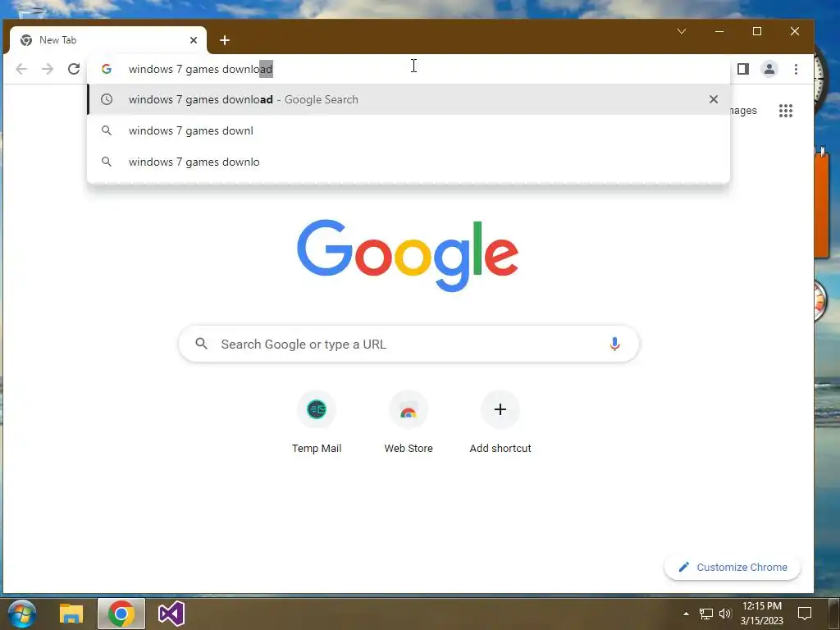The image size is (840, 630).
Task: Open the tab search chevron
Action: tap(682, 32)
